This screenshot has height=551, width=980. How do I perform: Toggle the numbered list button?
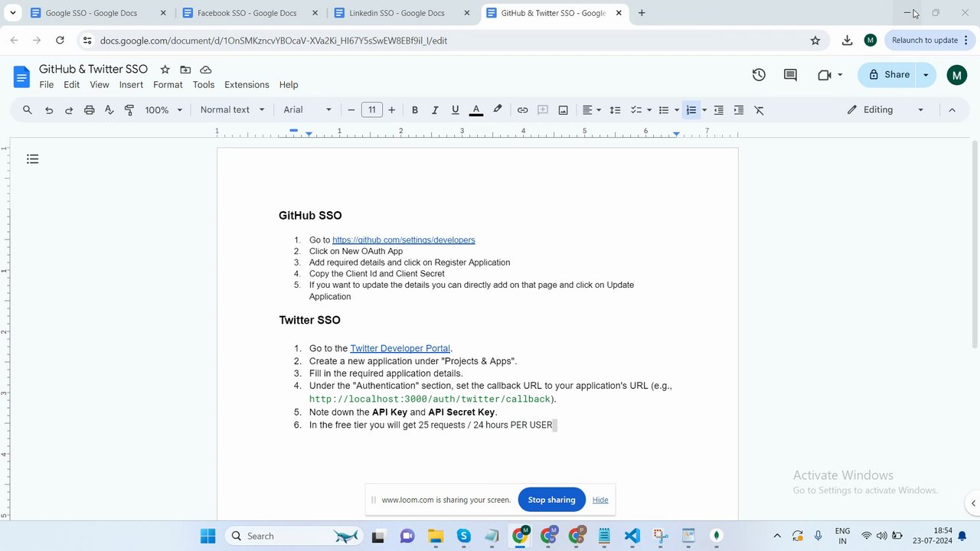[691, 110]
